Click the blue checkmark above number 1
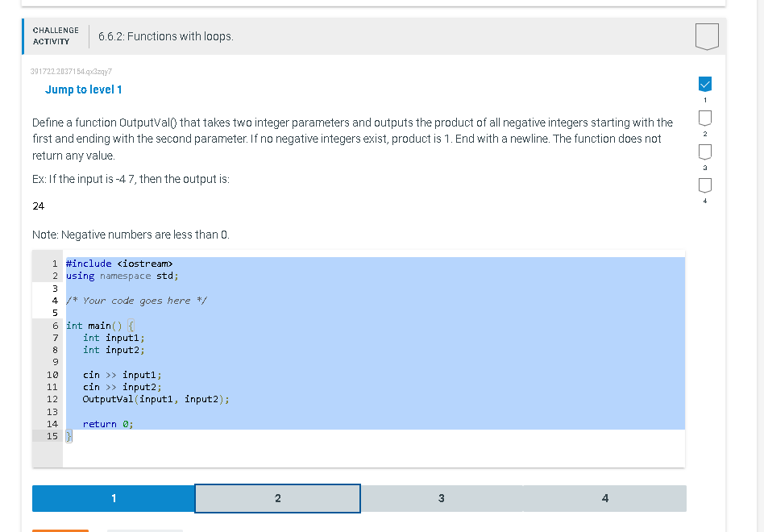764x532 pixels. pyautogui.click(x=704, y=84)
